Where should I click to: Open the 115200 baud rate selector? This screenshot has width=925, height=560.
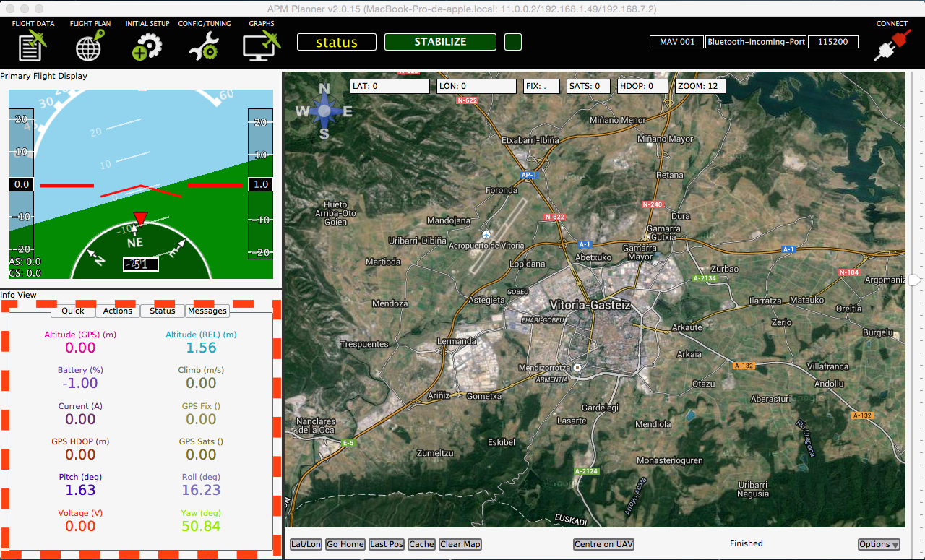pos(832,42)
